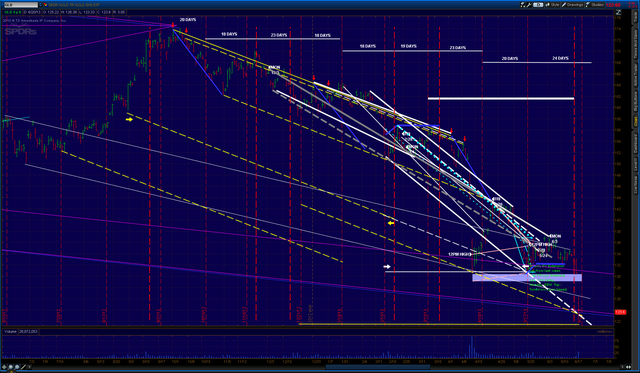Click the Volume label in lower panel
Viewport: 640px width, 373px height.
[11, 331]
